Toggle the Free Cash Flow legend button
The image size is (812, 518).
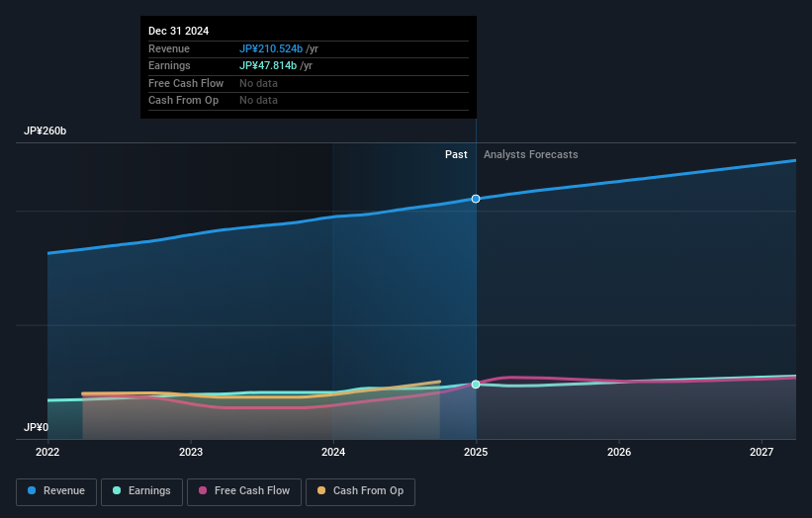point(244,491)
